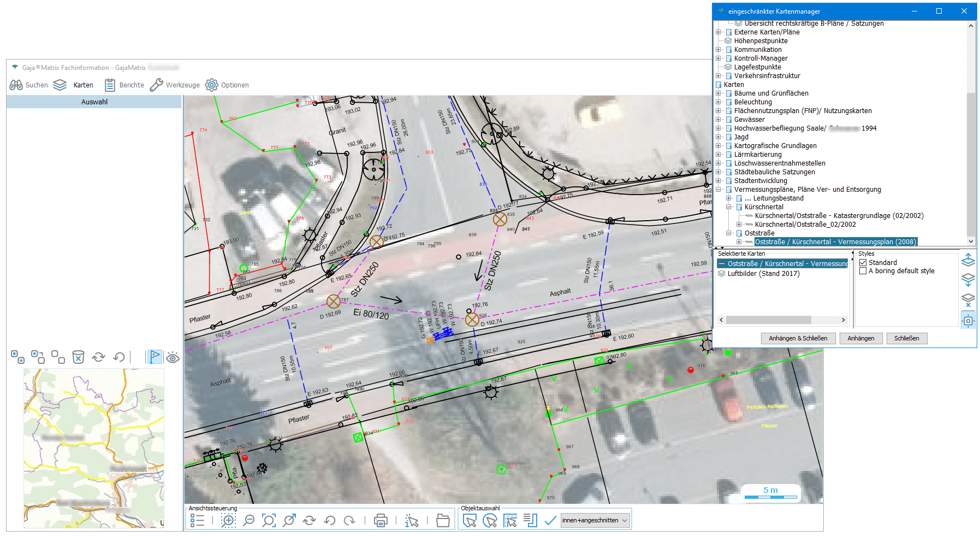The width and height of the screenshot is (980, 536).
Task: Select the circle object selection tool
Action: [490, 521]
